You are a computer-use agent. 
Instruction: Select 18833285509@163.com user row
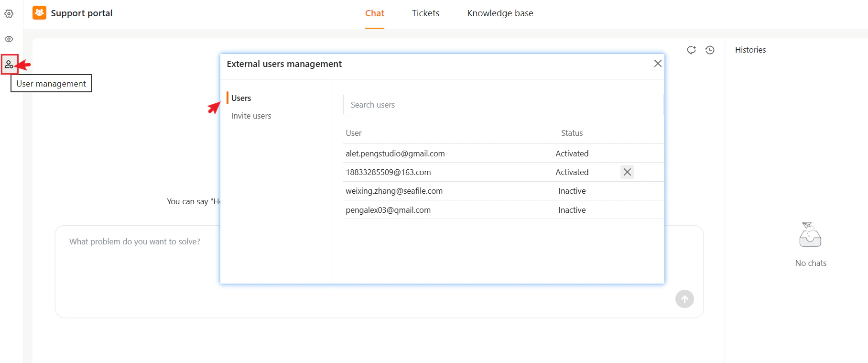(x=503, y=172)
